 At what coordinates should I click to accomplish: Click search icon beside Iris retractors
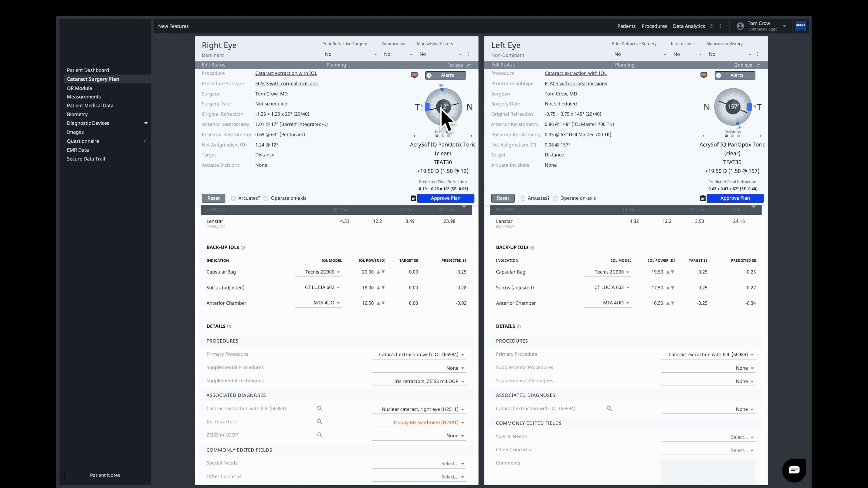coord(320,422)
